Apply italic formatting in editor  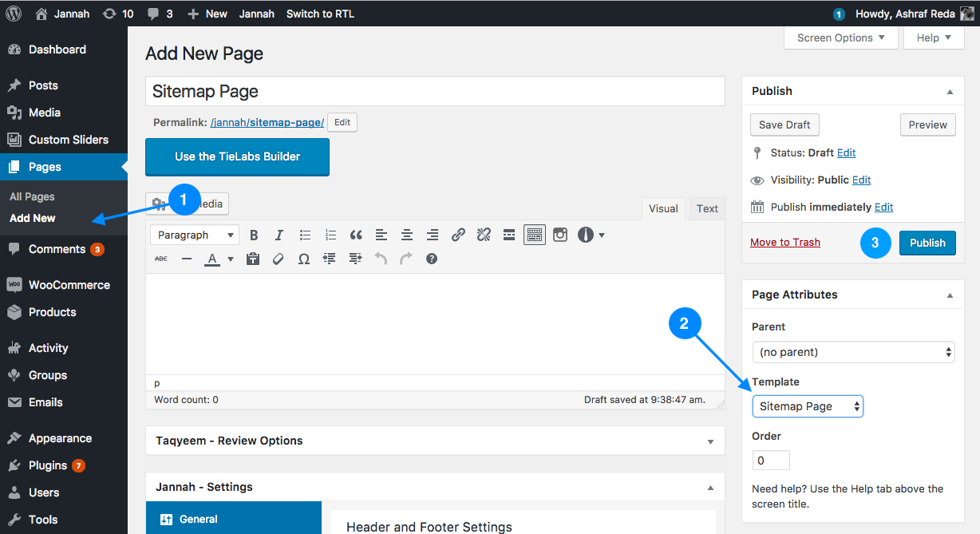tap(279, 235)
